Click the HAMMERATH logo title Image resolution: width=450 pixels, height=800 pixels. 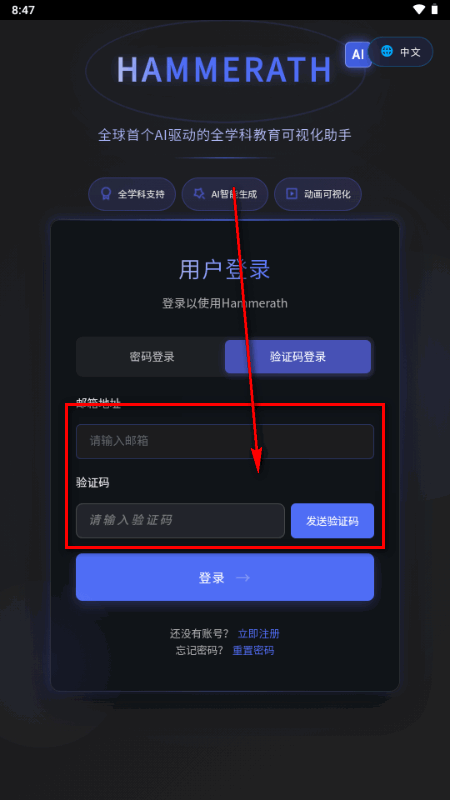click(225, 69)
